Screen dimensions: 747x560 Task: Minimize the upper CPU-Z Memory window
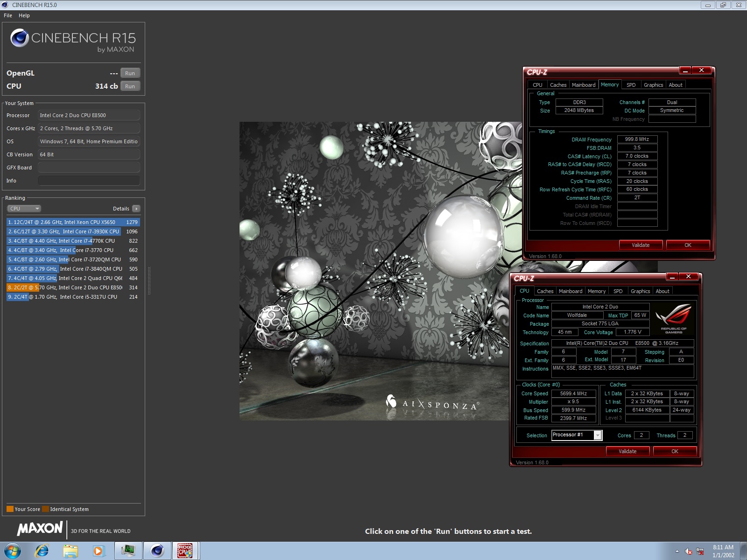(685, 70)
